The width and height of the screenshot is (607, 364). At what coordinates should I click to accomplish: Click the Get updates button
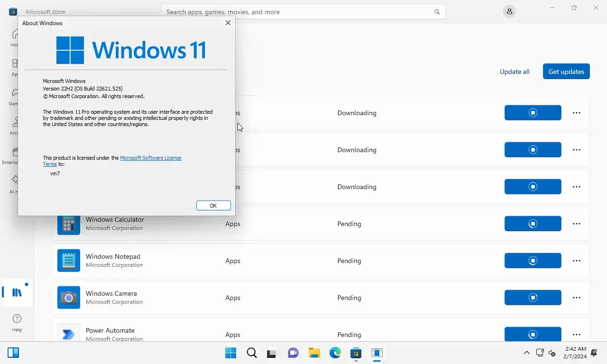click(566, 72)
